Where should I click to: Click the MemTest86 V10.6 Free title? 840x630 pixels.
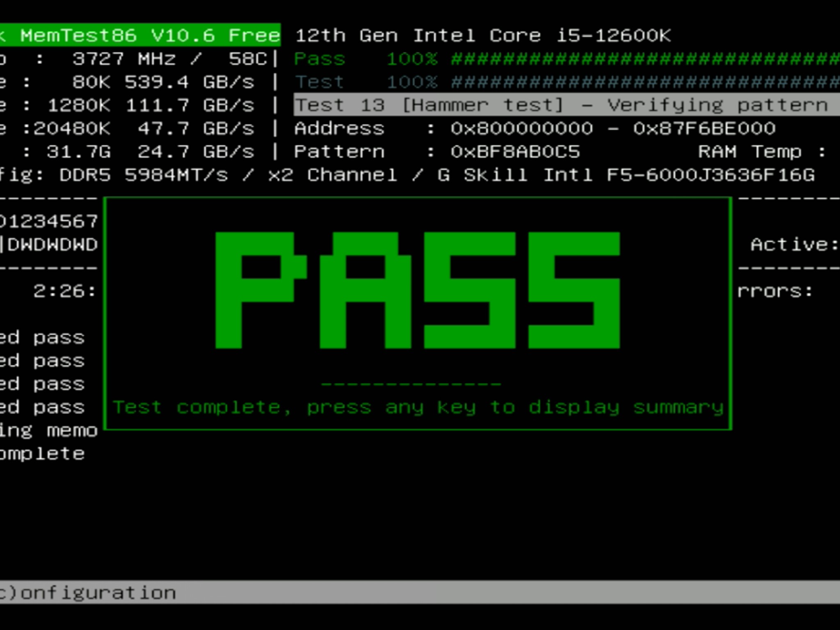pyautogui.click(x=150, y=35)
